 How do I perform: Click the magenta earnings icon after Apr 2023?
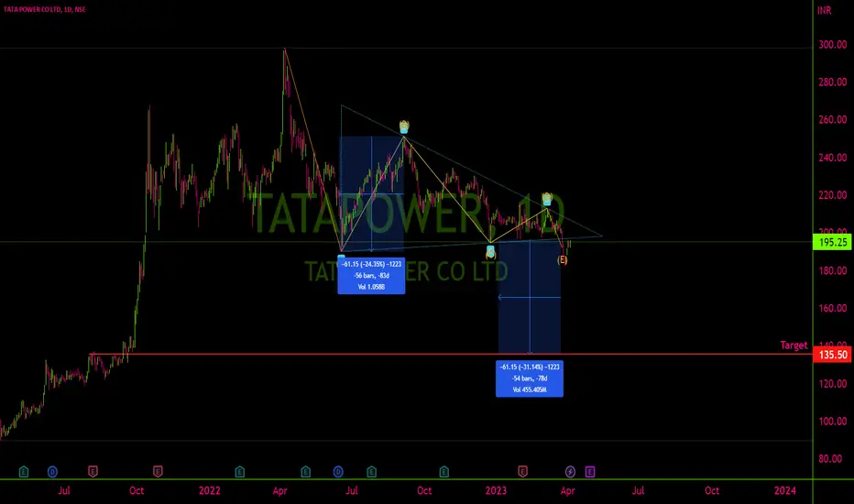click(590, 471)
